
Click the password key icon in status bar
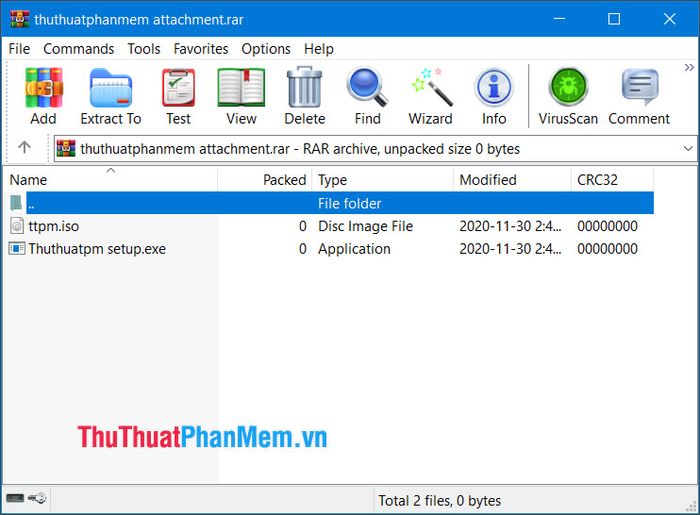(37, 498)
